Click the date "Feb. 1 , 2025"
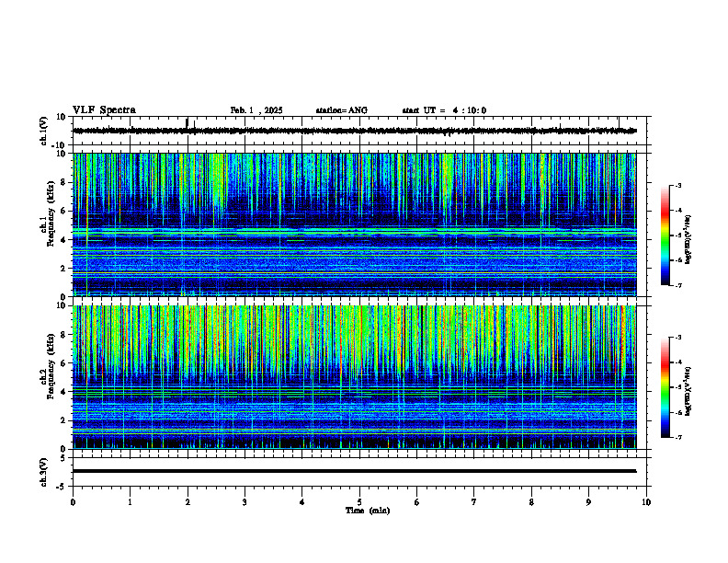The image size is (728, 563). pos(256,110)
